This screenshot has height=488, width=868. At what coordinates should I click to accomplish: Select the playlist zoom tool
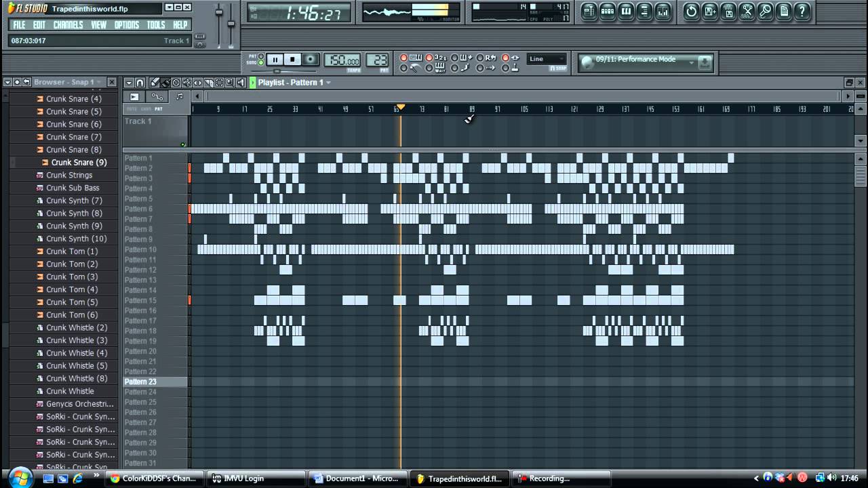[x=230, y=82]
